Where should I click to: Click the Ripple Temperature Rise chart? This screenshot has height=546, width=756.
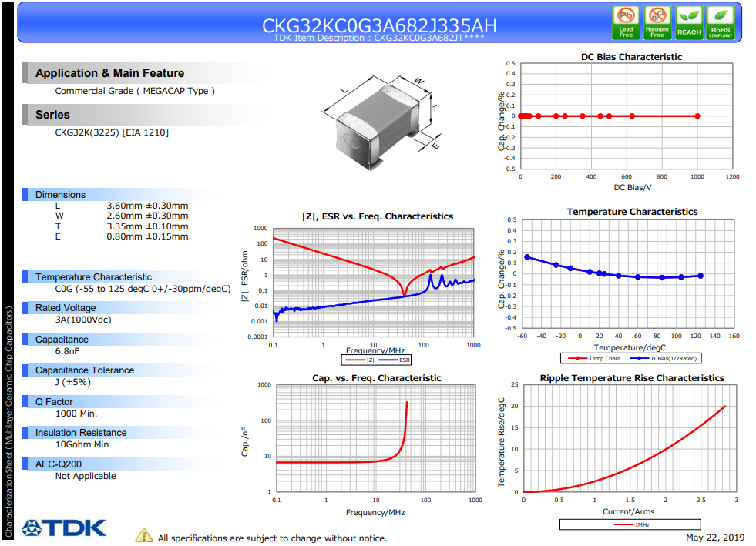coord(630,438)
